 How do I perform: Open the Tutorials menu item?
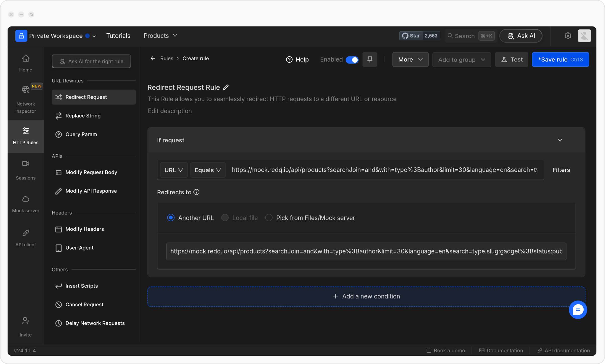point(118,36)
